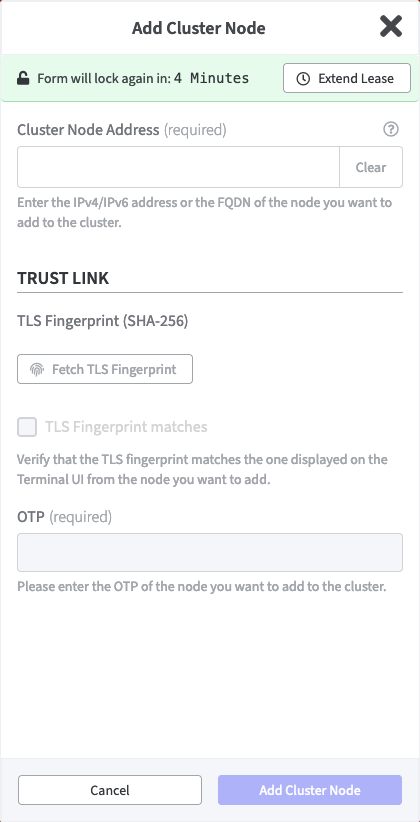Submit with Add Cluster Node button

(310, 790)
